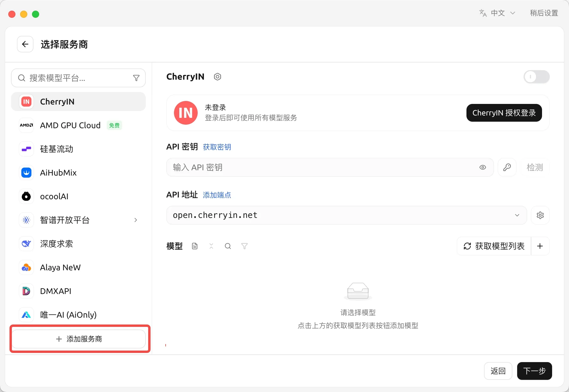Click the Alaya NeW logo icon

26,267
